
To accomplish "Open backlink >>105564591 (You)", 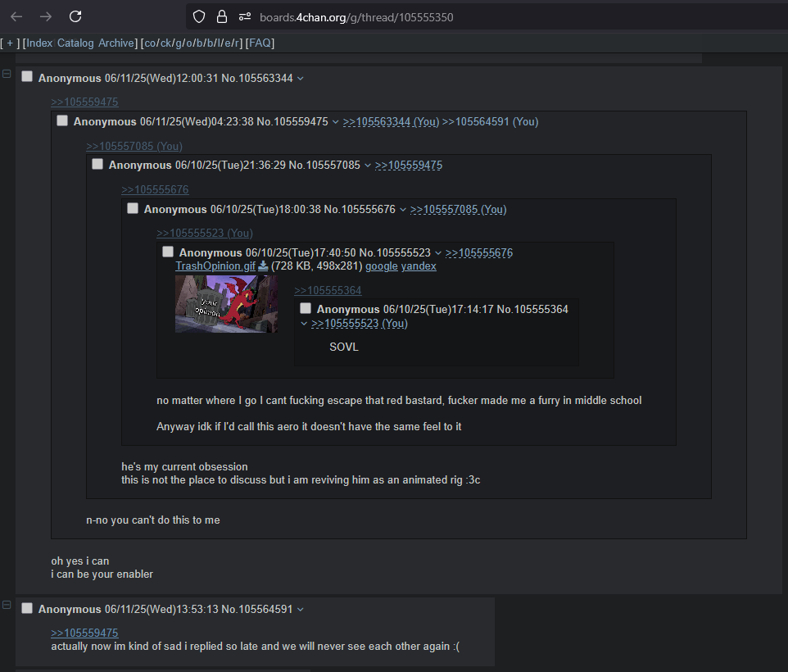I will 490,122.
